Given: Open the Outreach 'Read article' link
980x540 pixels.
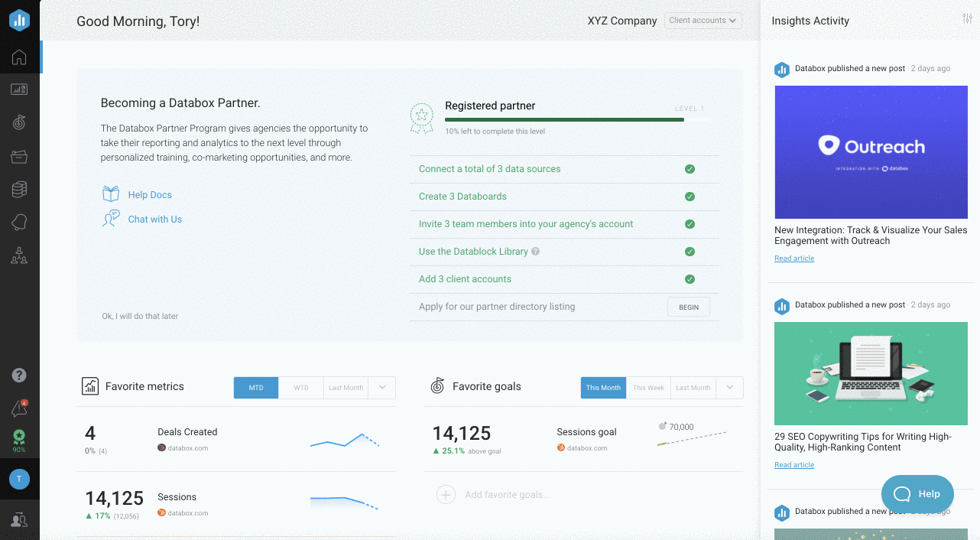Looking at the screenshot, I should pyautogui.click(x=793, y=258).
